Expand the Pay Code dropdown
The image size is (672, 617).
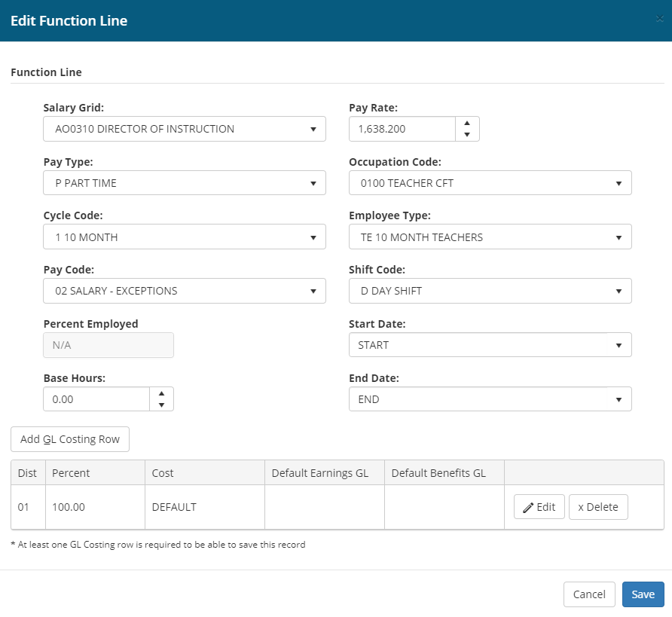(185, 291)
